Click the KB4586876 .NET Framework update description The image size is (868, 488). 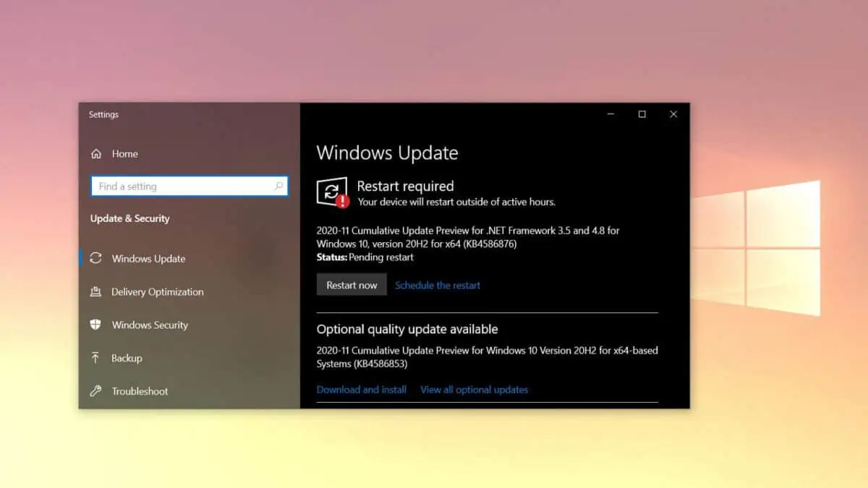coord(468,237)
